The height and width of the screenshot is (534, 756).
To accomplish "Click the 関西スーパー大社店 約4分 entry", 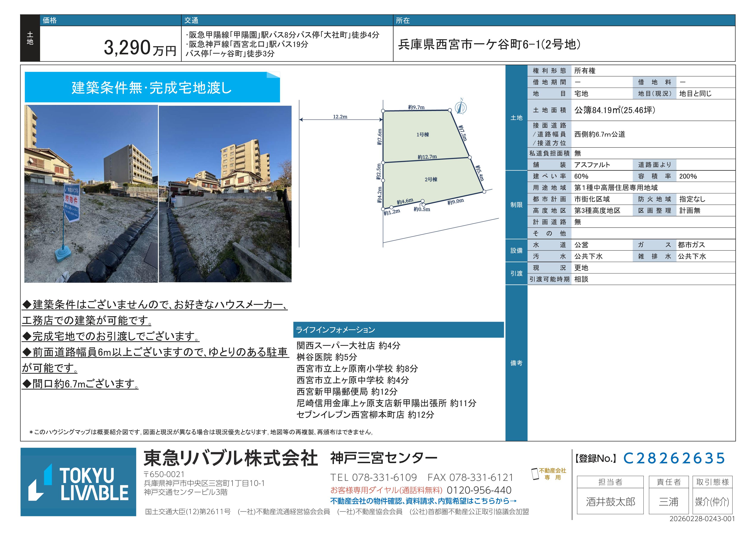I will [x=348, y=345].
